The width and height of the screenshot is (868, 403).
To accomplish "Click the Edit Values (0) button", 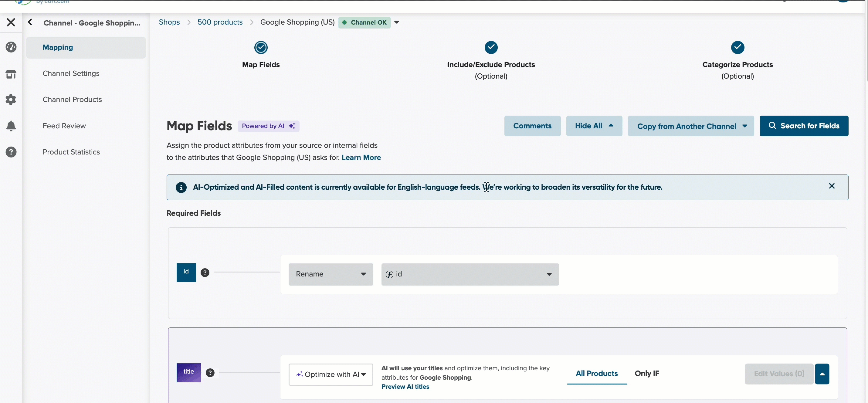I will [779, 374].
